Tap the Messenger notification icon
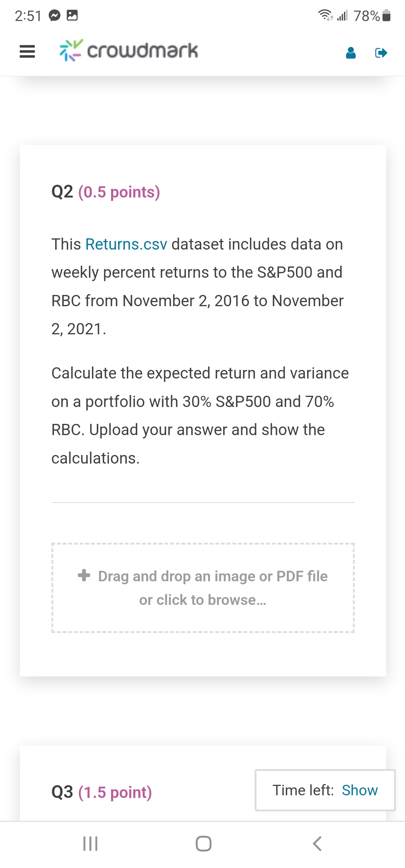This screenshot has height=868, width=405. (55, 15)
